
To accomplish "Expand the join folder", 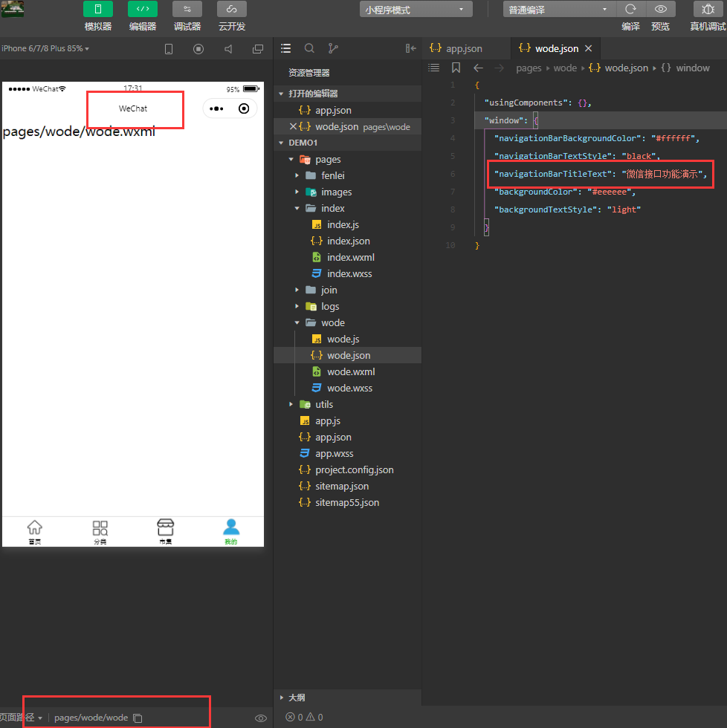I will click(x=297, y=290).
